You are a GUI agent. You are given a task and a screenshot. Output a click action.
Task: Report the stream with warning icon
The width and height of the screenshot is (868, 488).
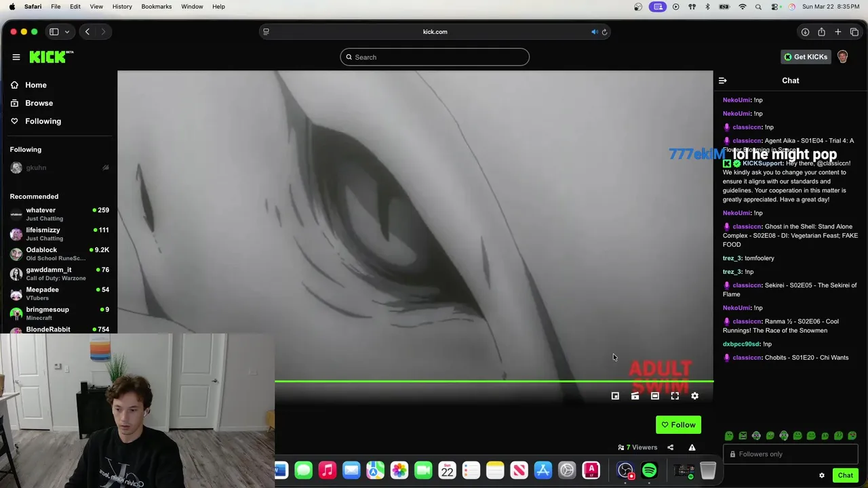pyautogui.click(x=692, y=447)
